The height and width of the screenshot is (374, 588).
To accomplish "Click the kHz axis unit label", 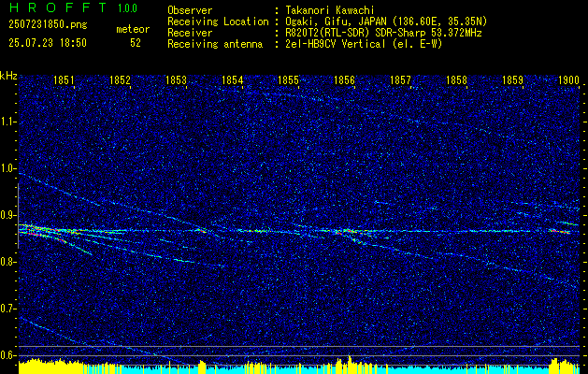I will point(8,76).
